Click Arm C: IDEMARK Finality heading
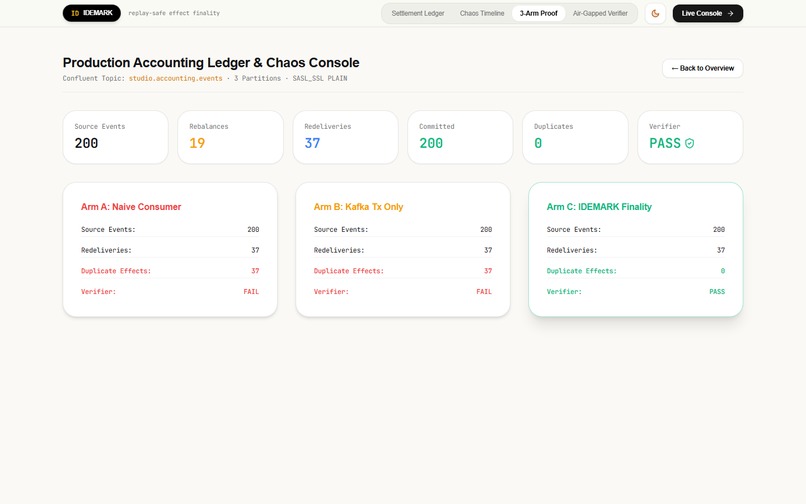The height and width of the screenshot is (504, 806). point(599,207)
